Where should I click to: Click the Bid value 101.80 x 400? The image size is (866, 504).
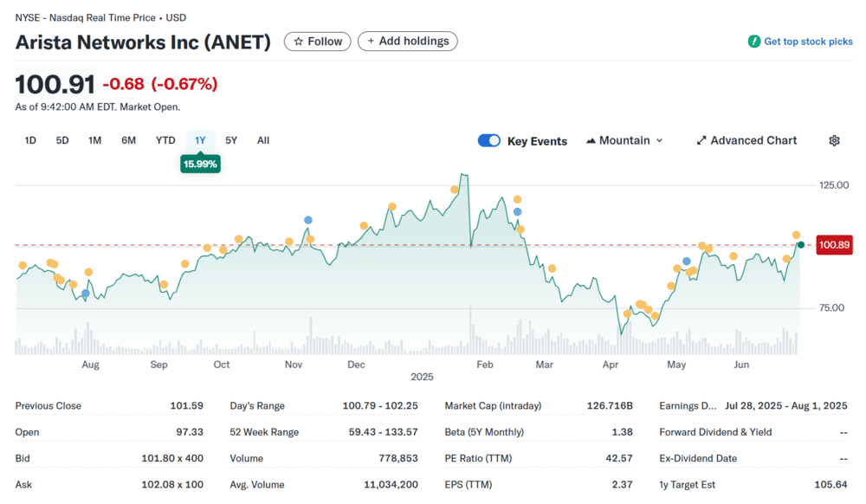(x=172, y=458)
